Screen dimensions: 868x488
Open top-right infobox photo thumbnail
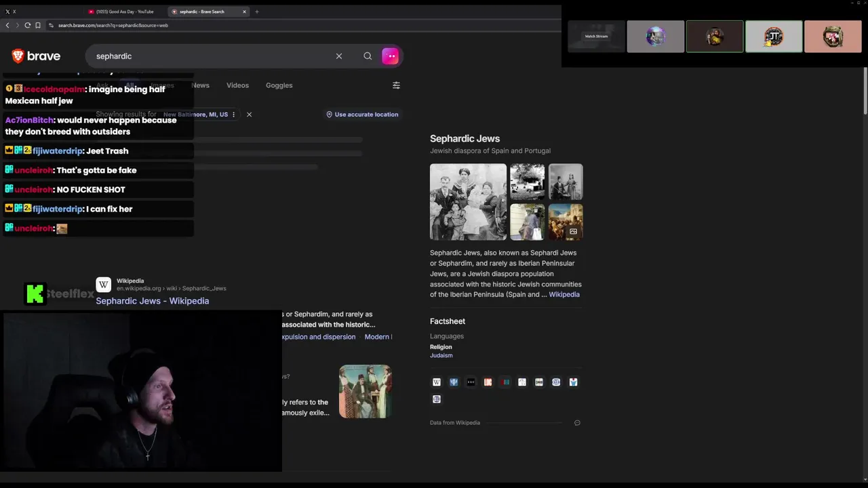pyautogui.click(x=566, y=182)
